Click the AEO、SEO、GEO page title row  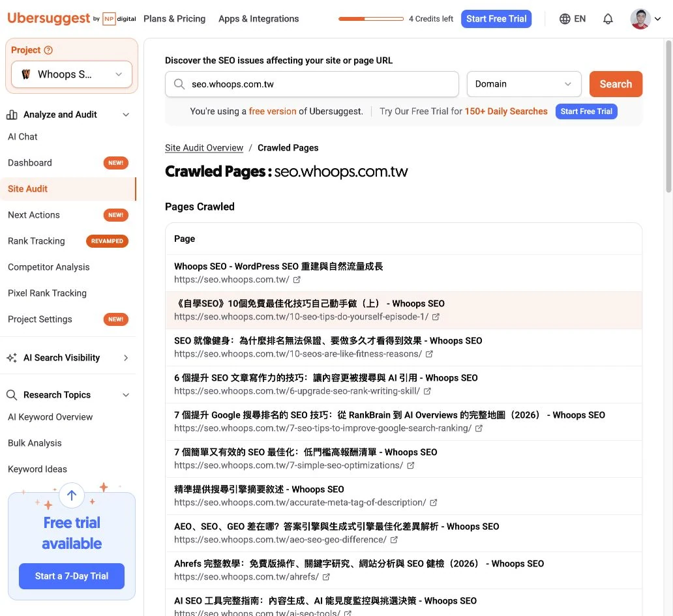[336, 527]
